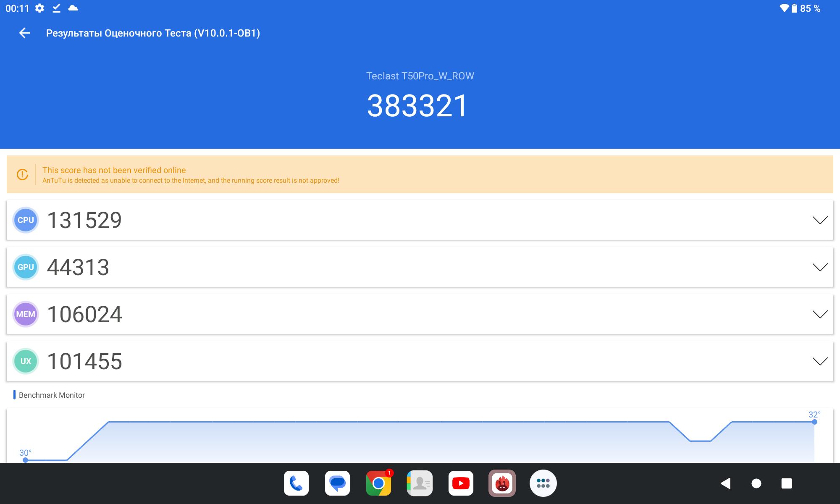Expand the UX score details
Image resolution: width=840 pixels, height=504 pixels.
point(820,361)
